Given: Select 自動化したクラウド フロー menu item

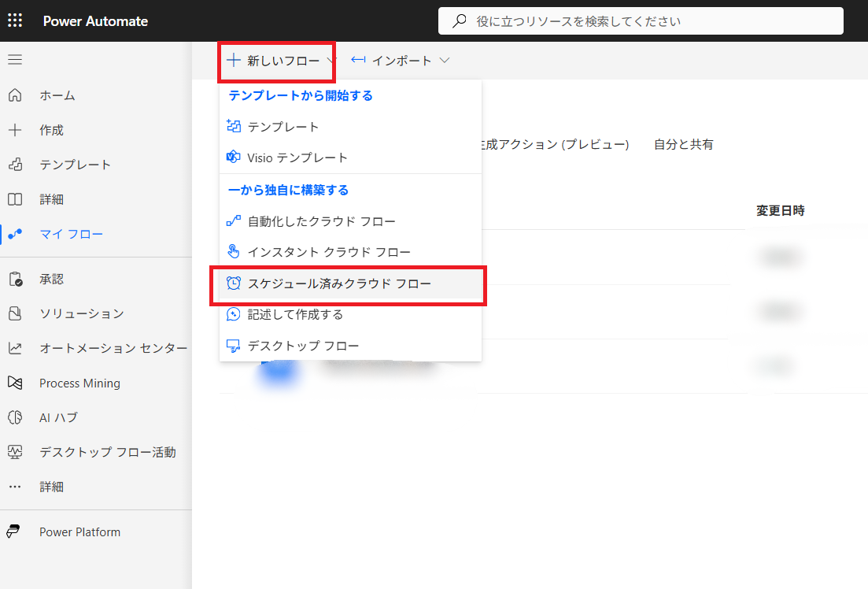Looking at the screenshot, I should coord(321,221).
